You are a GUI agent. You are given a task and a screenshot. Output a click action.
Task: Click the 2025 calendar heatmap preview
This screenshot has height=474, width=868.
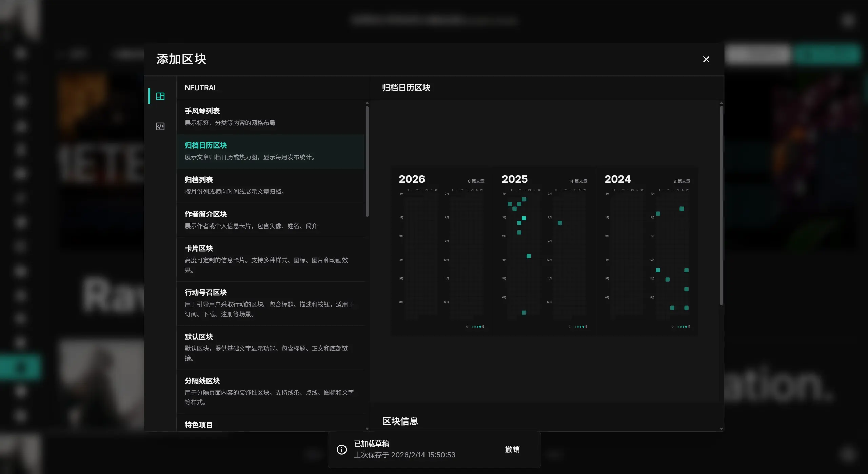tap(544, 251)
